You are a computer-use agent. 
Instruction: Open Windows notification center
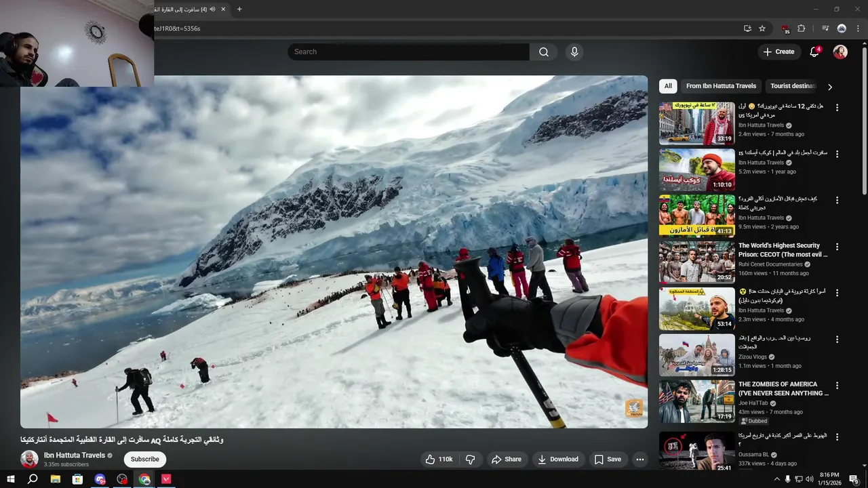pos(854,479)
